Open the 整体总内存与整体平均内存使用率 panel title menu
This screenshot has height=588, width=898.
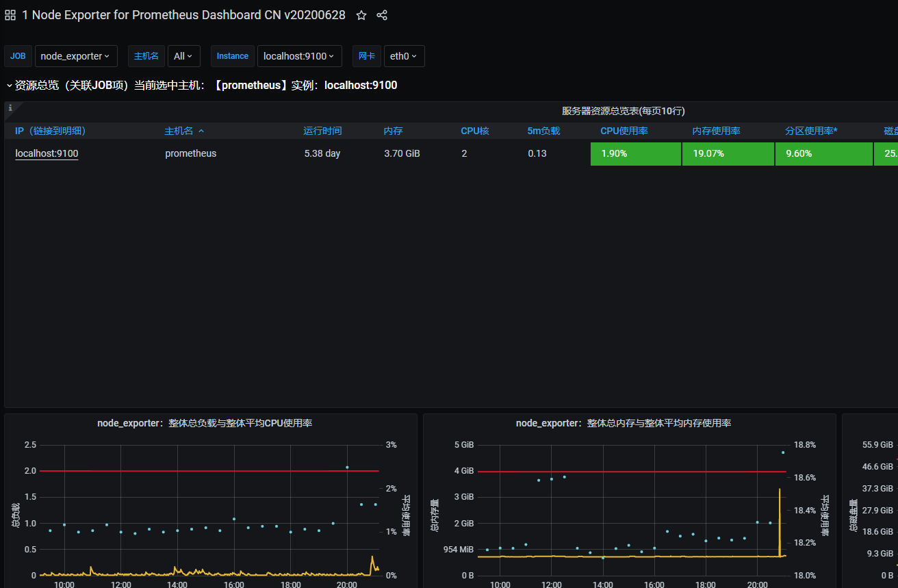click(x=624, y=424)
